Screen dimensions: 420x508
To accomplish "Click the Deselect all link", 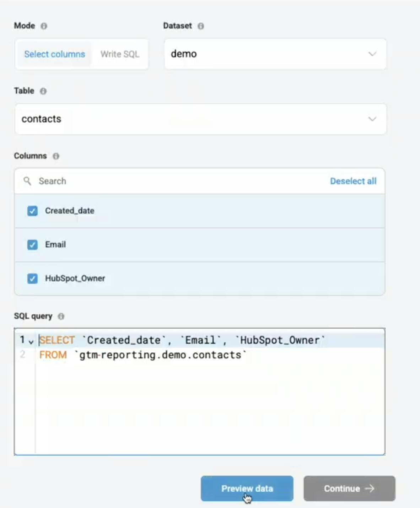I will 353,181.
